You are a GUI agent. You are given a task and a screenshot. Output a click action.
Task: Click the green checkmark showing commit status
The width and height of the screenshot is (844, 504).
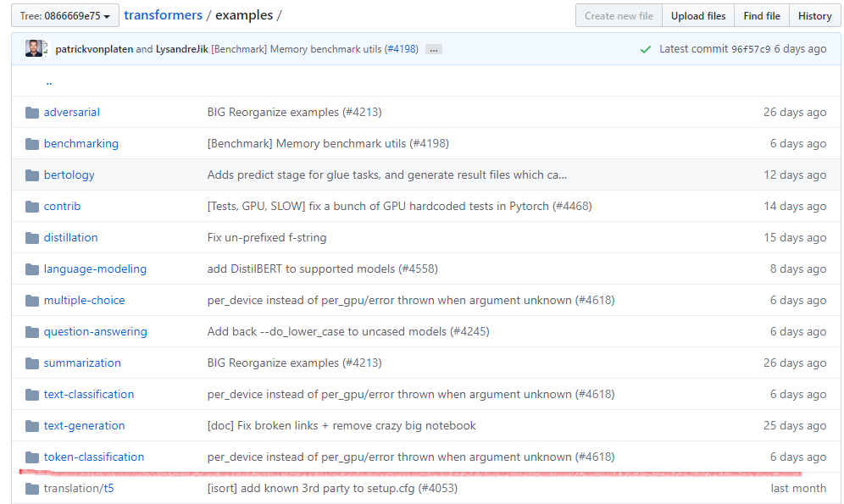coord(645,49)
